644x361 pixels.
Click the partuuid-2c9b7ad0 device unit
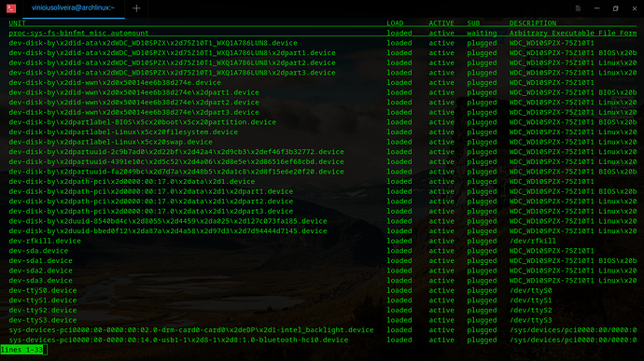176,151
